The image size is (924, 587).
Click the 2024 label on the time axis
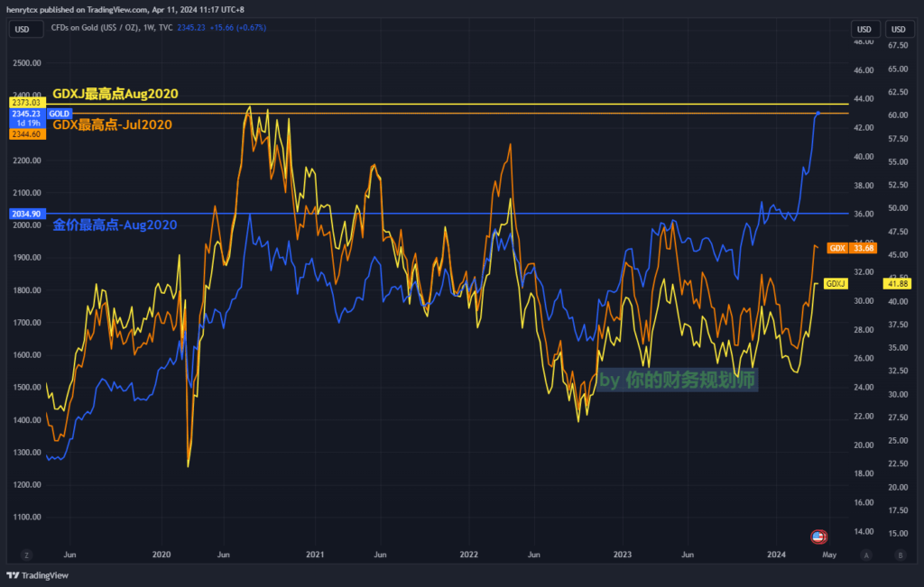pyautogui.click(x=776, y=555)
